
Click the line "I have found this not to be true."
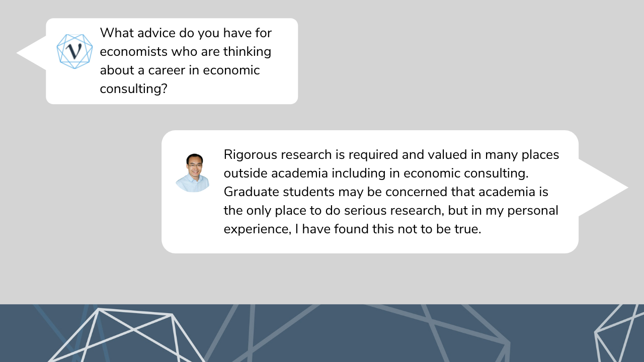tap(388, 229)
